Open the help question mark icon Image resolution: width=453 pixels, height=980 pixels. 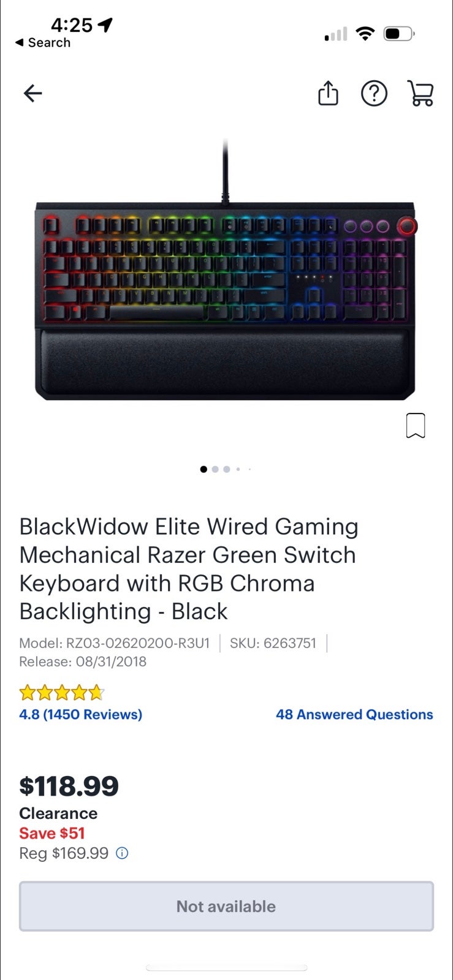coord(374,94)
